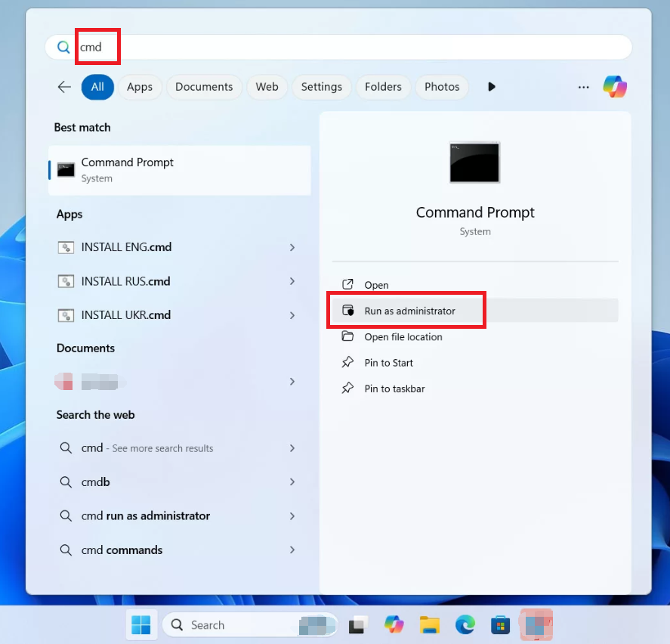670x644 pixels.
Task: Expand INSTALL ENG.cmd result chevron
Action: click(292, 247)
